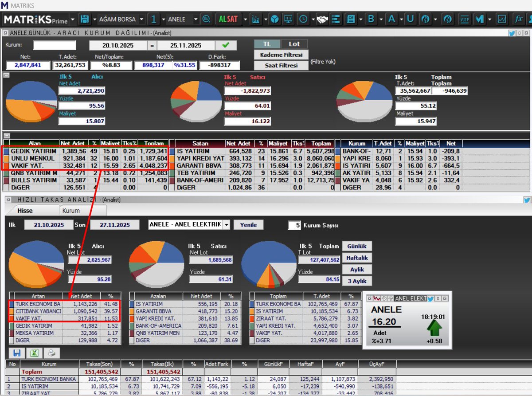Click the fx formula toolbar icon
The width and height of the screenshot is (532, 396).
click(x=518, y=19)
